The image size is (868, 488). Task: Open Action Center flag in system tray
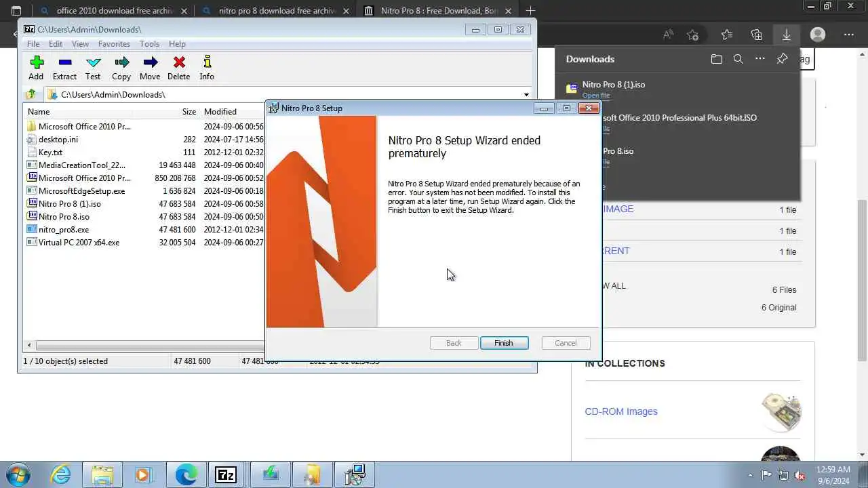coord(766,475)
